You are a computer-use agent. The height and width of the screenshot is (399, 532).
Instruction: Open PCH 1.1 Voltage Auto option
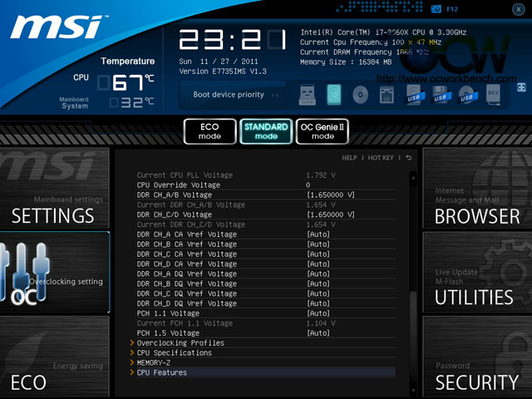click(x=318, y=313)
